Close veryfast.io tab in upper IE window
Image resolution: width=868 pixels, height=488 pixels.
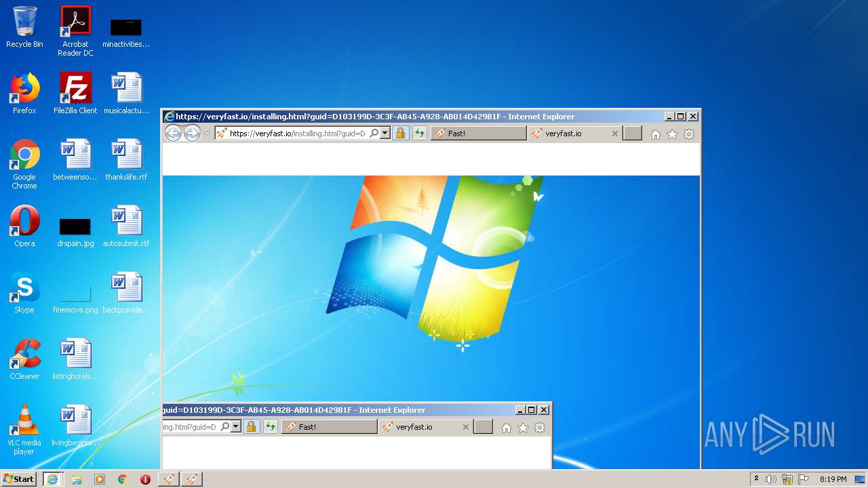point(615,134)
